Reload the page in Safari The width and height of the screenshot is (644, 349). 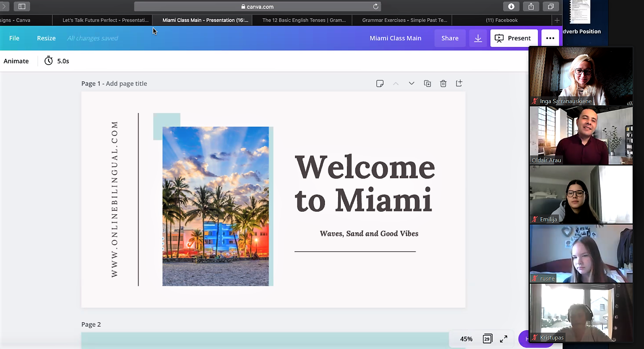(x=376, y=7)
